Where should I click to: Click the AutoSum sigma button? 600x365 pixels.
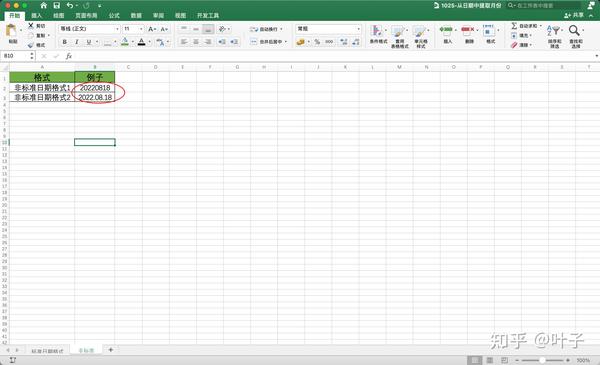tap(525, 26)
